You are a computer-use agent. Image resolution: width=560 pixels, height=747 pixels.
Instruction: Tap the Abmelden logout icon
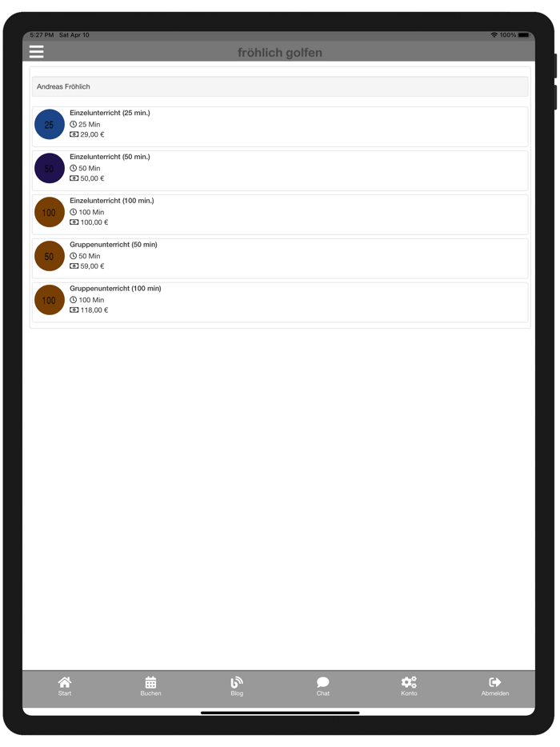(x=495, y=681)
